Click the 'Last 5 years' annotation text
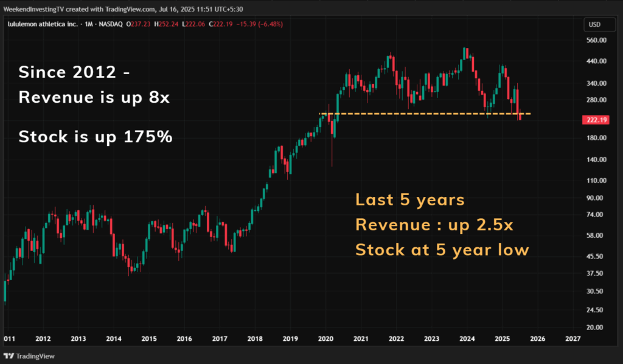This screenshot has width=623, height=364. point(409,200)
